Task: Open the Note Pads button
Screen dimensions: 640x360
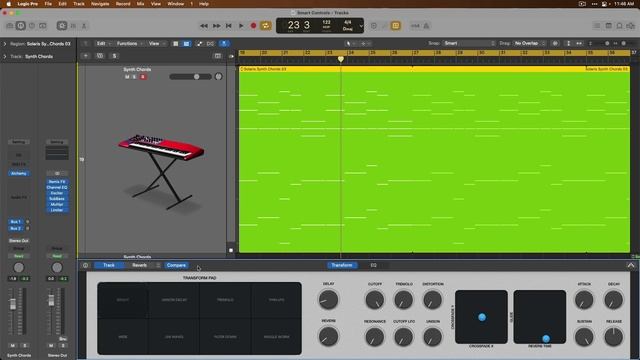Action: (609, 26)
